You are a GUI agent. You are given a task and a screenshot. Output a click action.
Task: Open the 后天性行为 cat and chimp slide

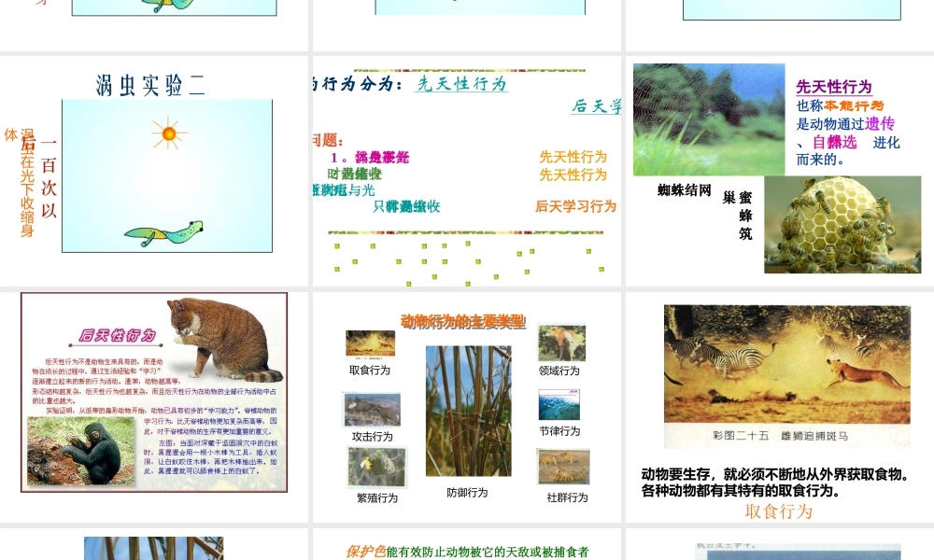(154, 407)
